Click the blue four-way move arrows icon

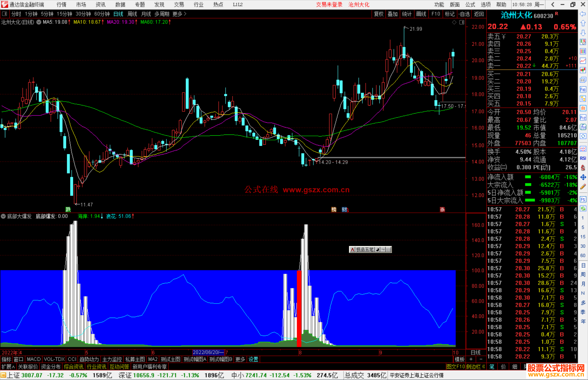tap(583, 177)
